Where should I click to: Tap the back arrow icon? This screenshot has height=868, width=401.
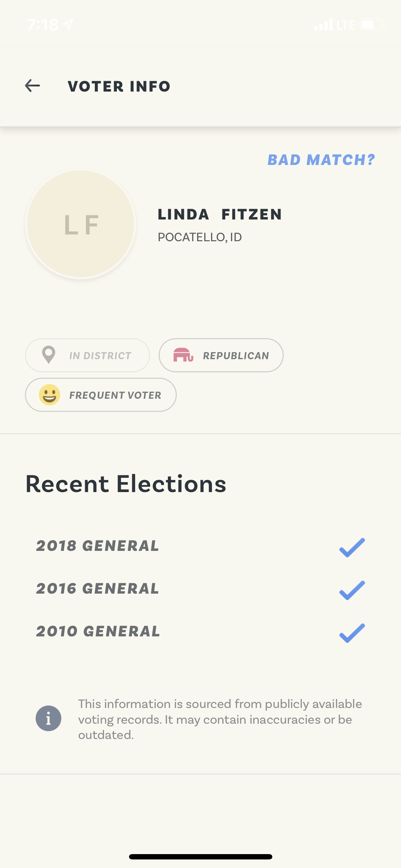click(x=32, y=86)
